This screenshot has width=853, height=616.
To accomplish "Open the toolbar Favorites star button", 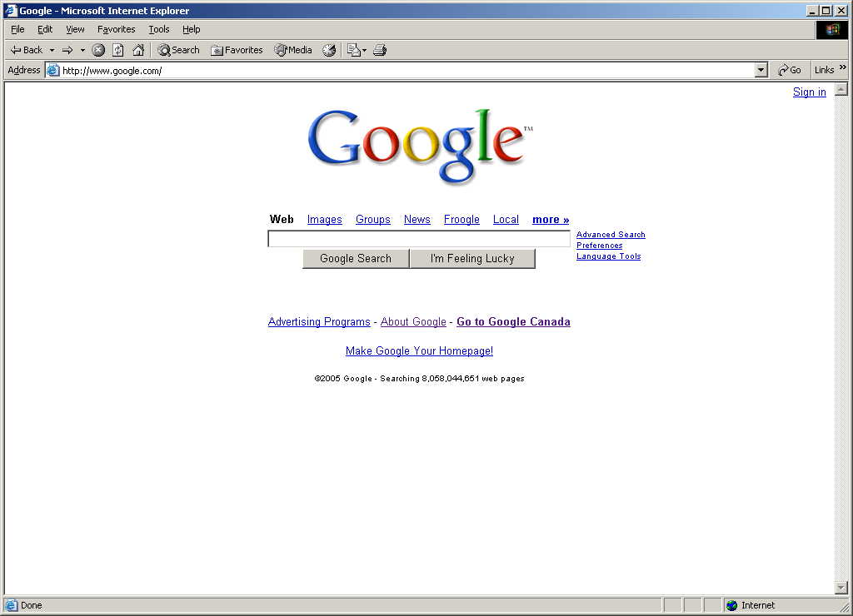I will pos(237,50).
